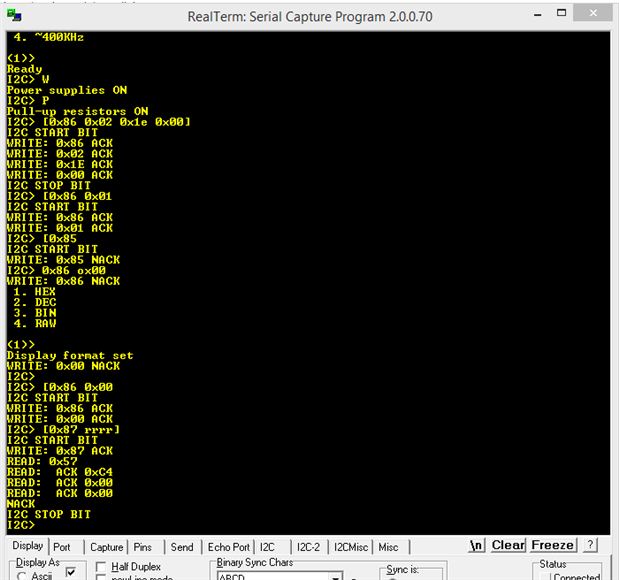The width and height of the screenshot is (619, 580).
Task: Switch to the I2C tab
Action: coord(267,547)
